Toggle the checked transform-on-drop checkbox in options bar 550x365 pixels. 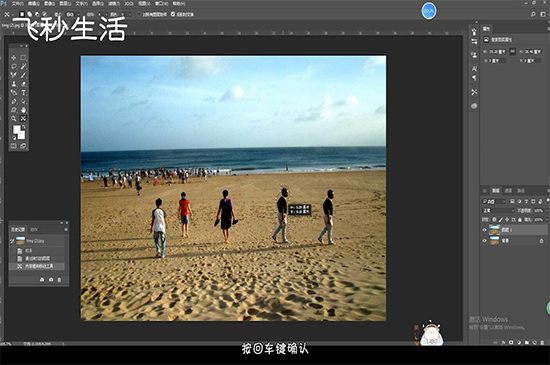(x=173, y=14)
